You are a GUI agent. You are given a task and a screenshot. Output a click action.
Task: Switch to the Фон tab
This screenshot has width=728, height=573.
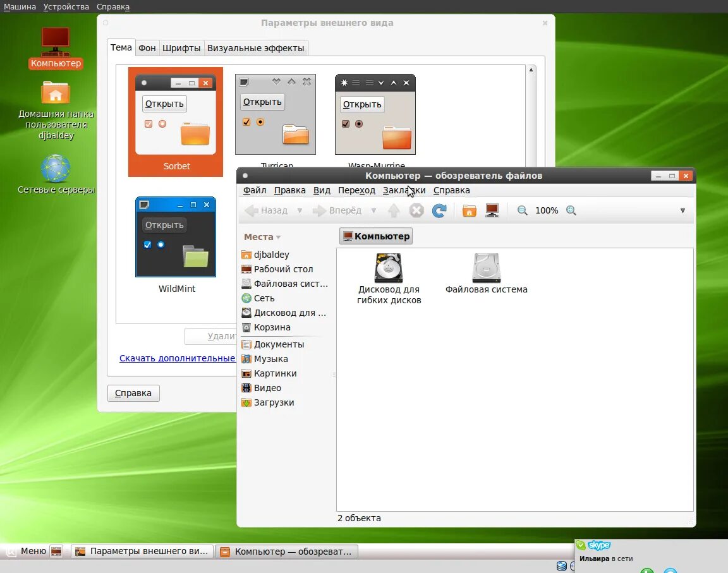147,48
